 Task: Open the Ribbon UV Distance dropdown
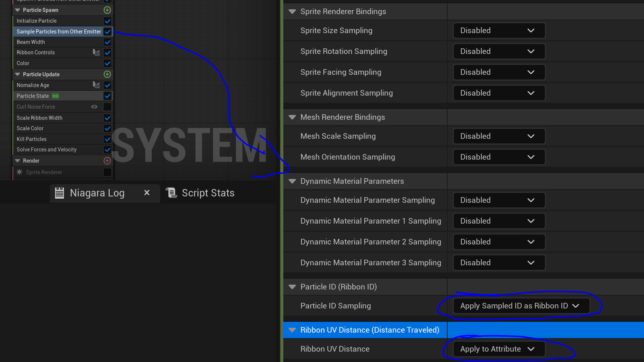(499, 349)
